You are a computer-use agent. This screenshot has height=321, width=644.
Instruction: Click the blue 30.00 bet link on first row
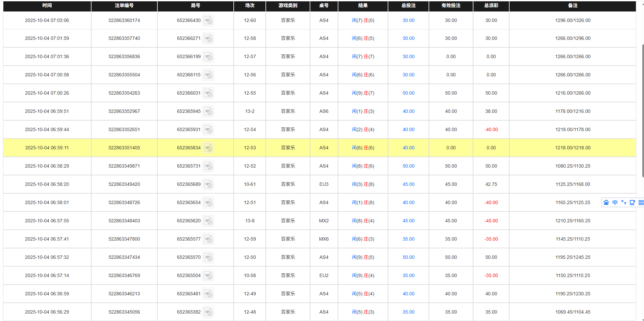408,20
